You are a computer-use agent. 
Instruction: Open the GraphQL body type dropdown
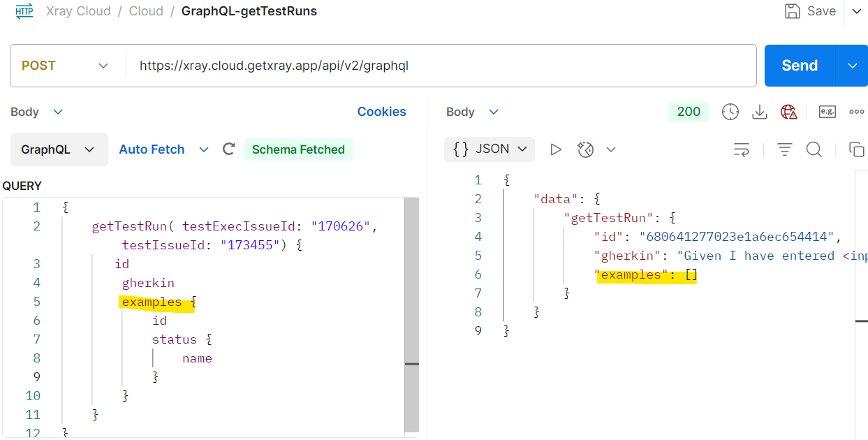[59, 149]
